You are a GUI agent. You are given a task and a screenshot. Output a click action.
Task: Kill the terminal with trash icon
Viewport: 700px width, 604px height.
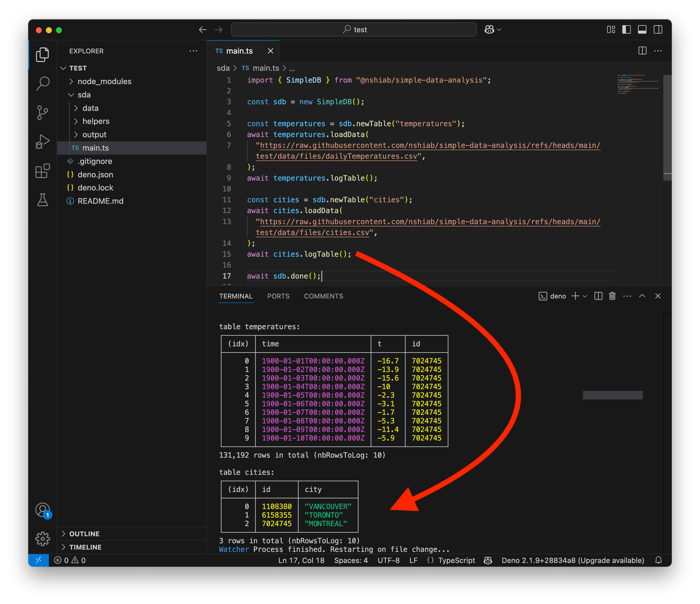(x=612, y=296)
